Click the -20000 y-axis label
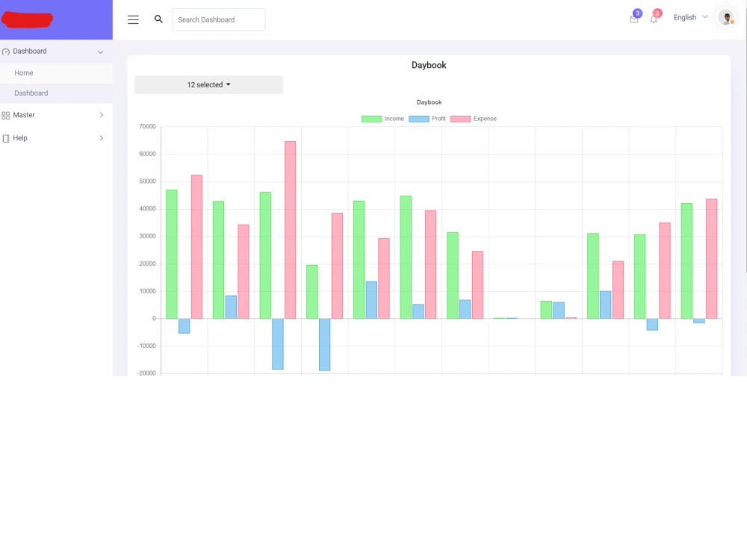The image size is (747, 560). (x=146, y=373)
